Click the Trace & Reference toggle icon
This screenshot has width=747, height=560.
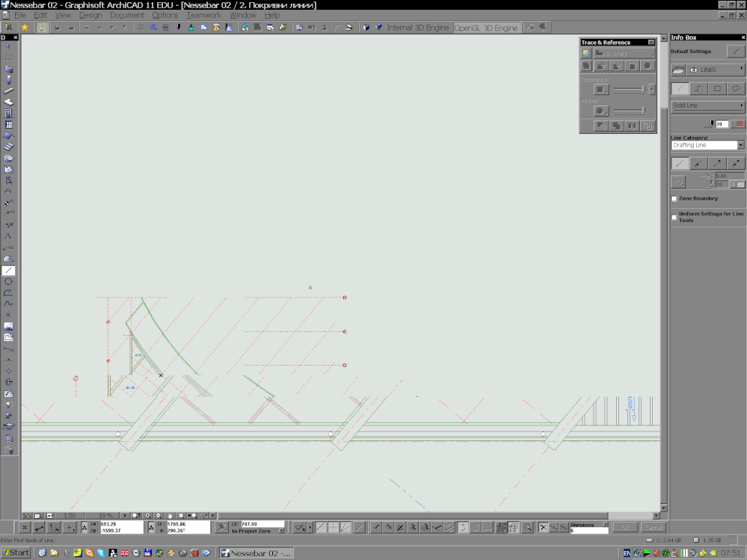[588, 54]
